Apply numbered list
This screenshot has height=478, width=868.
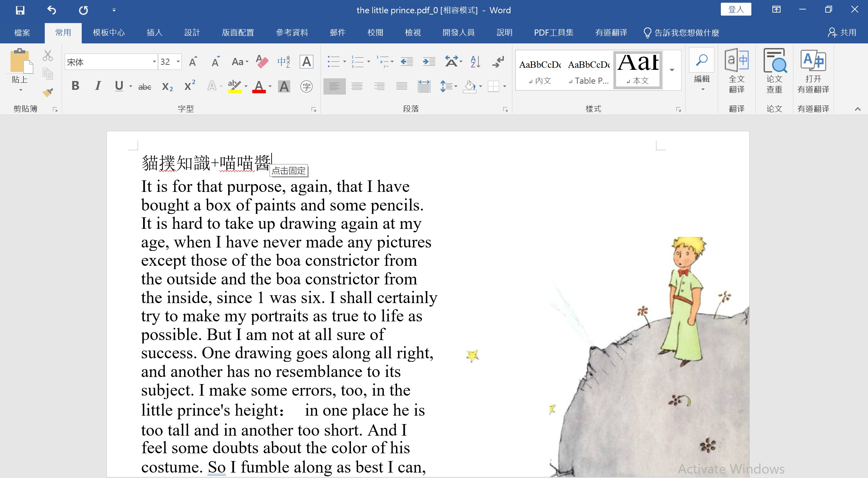pyautogui.click(x=357, y=62)
